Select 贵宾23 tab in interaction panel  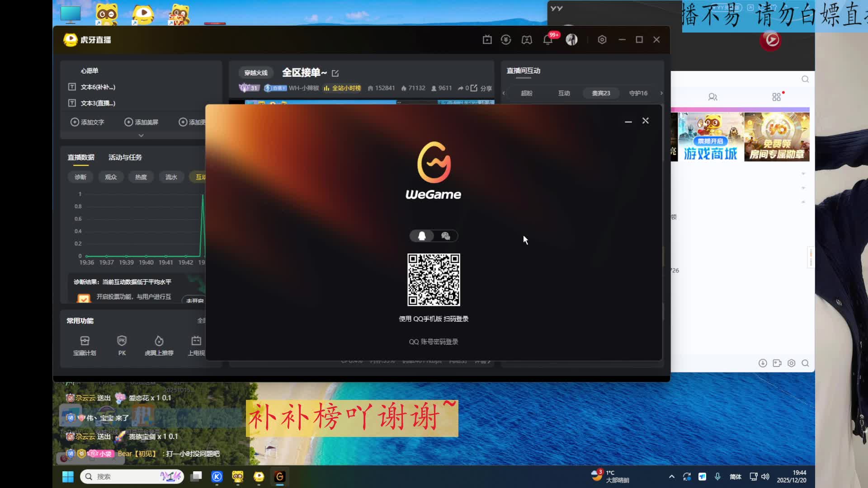coord(601,93)
